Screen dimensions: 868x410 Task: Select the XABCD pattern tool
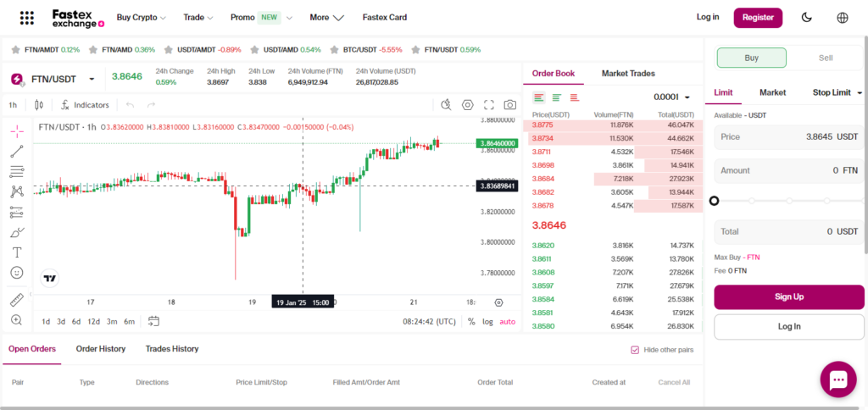pos(17,192)
